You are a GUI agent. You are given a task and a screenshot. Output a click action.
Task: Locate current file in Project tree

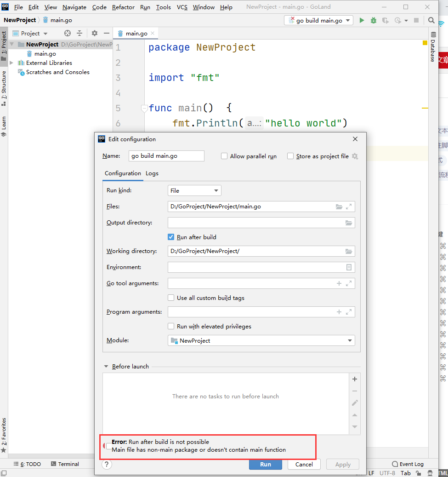coord(68,33)
